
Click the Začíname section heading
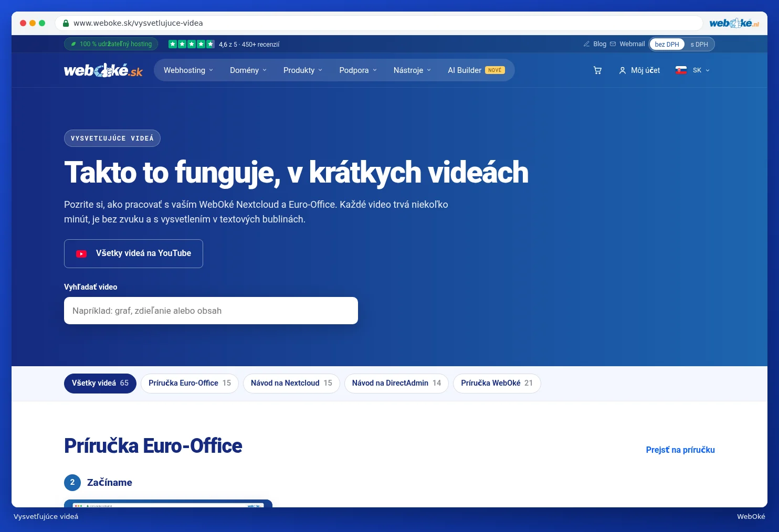(x=110, y=482)
